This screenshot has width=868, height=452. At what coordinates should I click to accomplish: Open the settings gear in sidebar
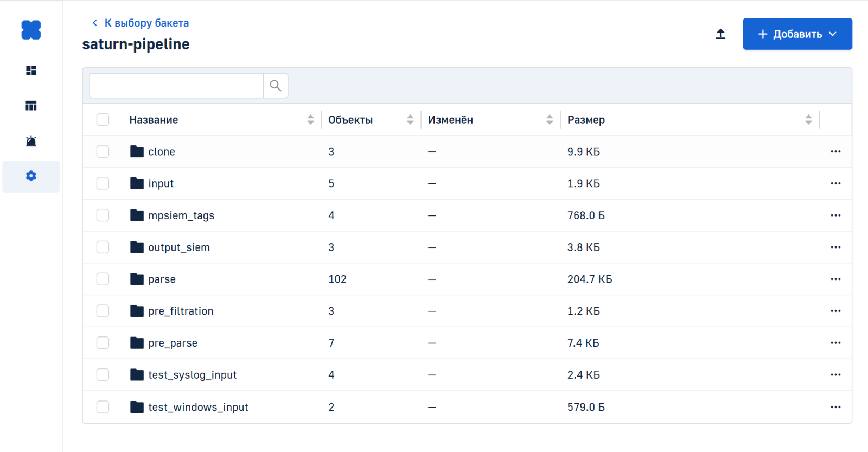[31, 176]
